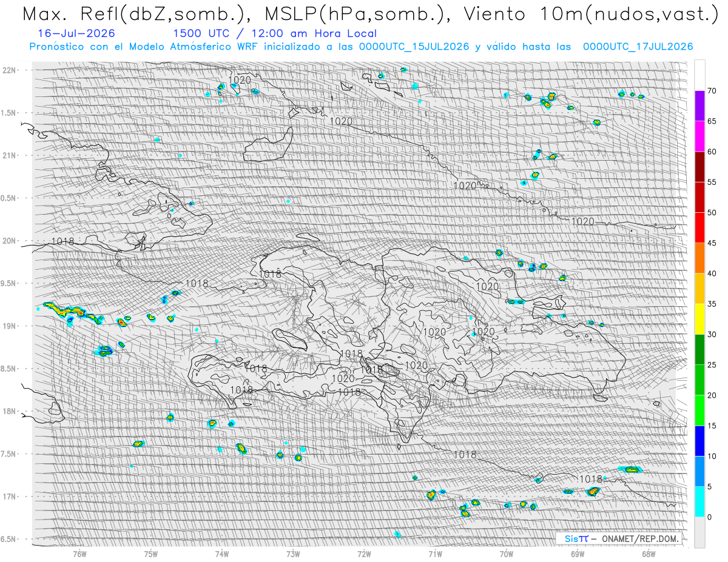Viewport: 728px width, 562px height.
Task: Click the "70" tick label on the colorbar
Action: [712, 91]
